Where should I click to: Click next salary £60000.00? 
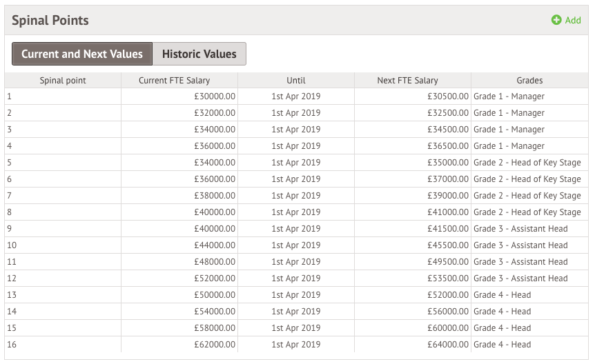pos(448,328)
